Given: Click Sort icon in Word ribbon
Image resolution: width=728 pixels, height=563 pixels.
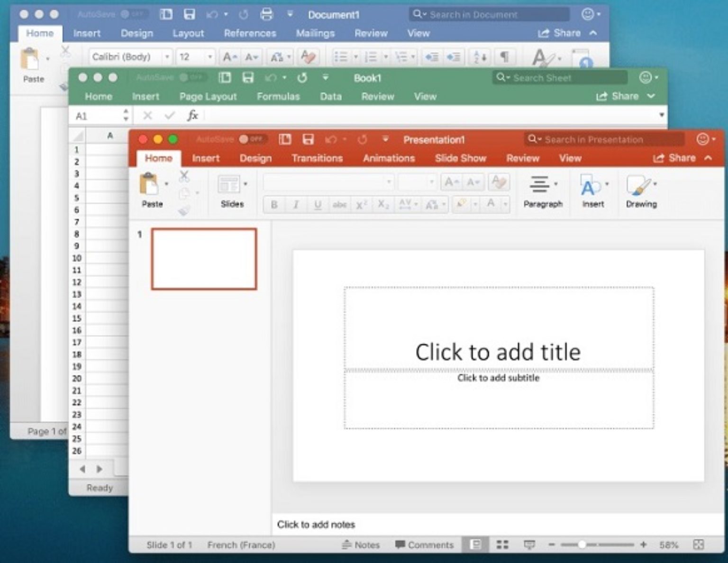Looking at the screenshot, I should tap(480, 57).
